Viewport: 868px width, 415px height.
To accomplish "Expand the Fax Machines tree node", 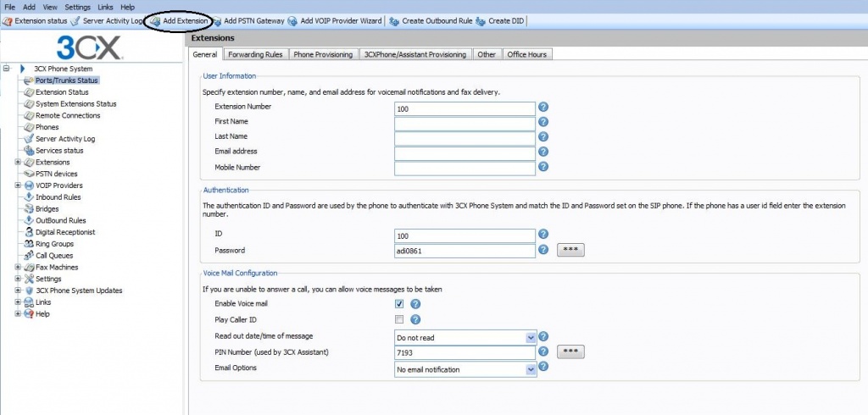I will (x=18, y=268).
